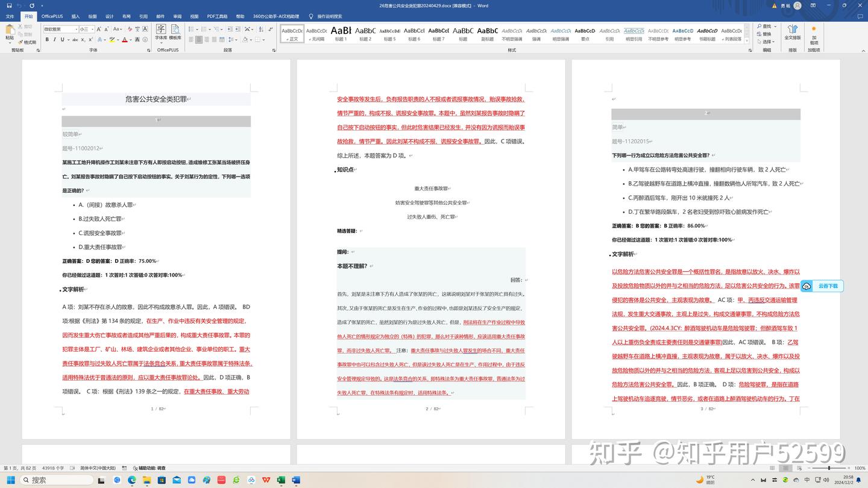
Task: Apply the 正文 style
Action: [292, 33]
